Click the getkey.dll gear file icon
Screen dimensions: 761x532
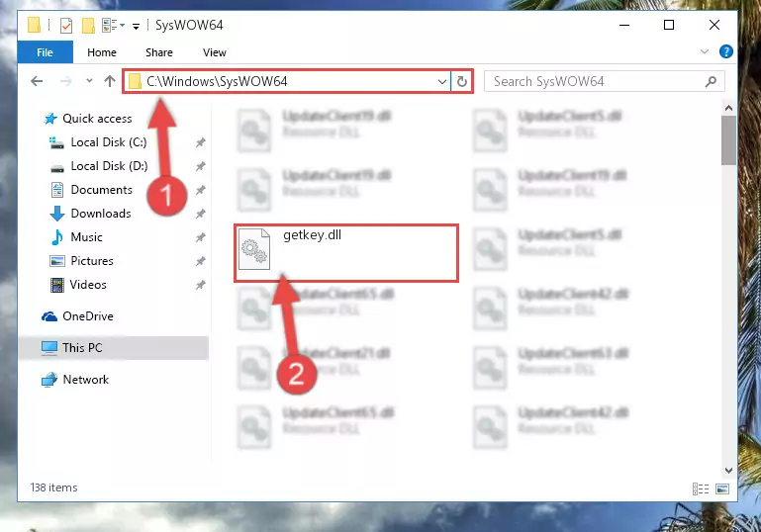coord(254,249)
